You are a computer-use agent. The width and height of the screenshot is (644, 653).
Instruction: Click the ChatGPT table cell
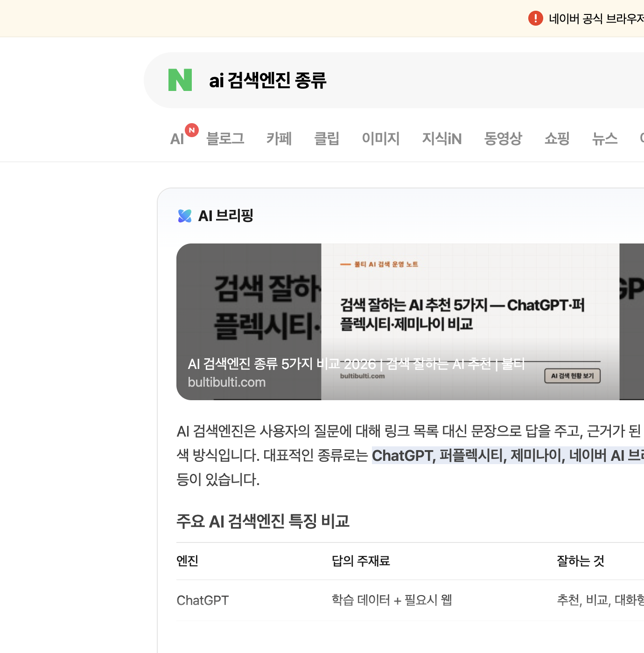203,600
